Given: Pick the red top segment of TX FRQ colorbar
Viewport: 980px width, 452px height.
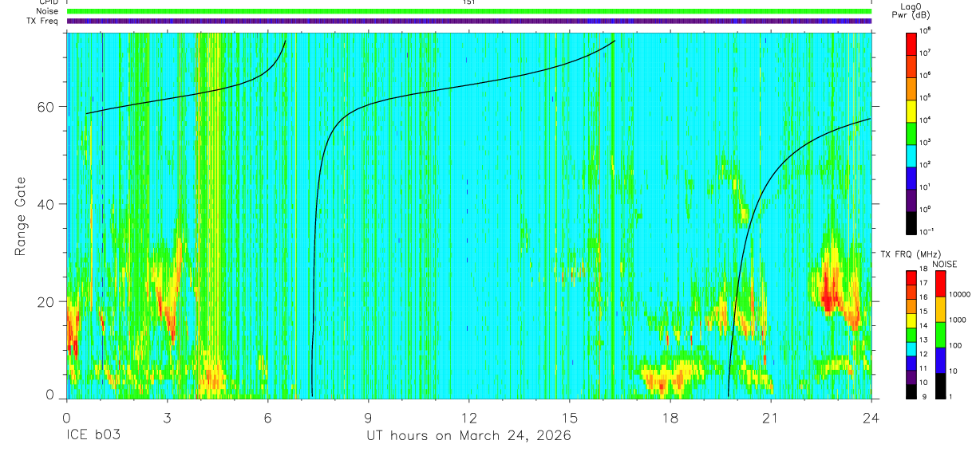Looking at the screenshot, I should point(912,277).
